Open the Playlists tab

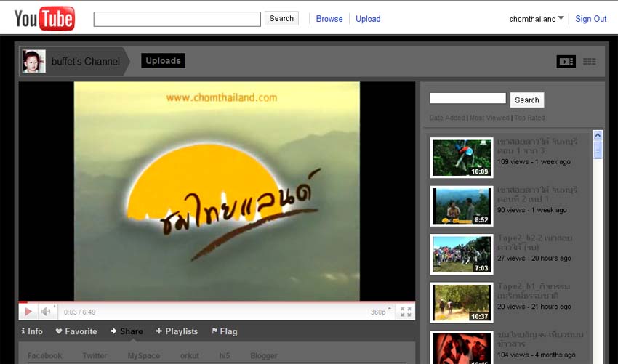177,331
